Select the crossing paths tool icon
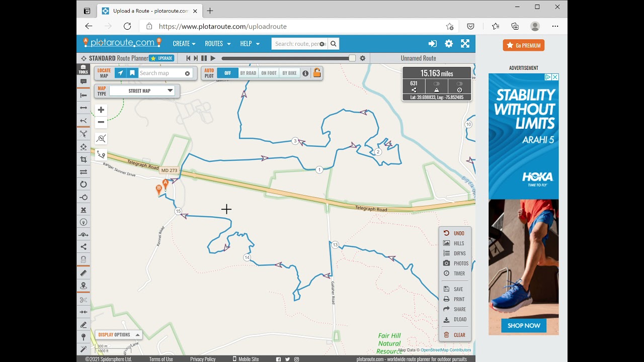 pos(84,134)
